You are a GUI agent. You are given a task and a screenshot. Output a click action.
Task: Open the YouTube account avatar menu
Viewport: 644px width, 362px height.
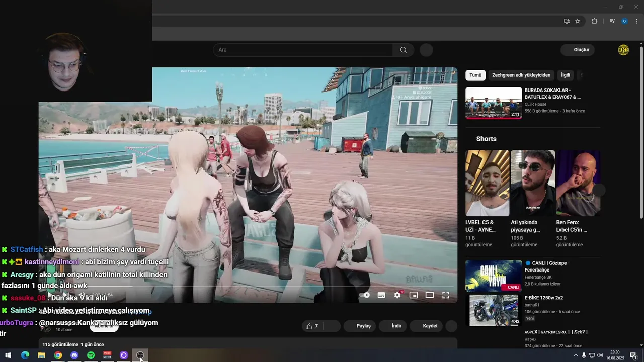tap(623, 50)
